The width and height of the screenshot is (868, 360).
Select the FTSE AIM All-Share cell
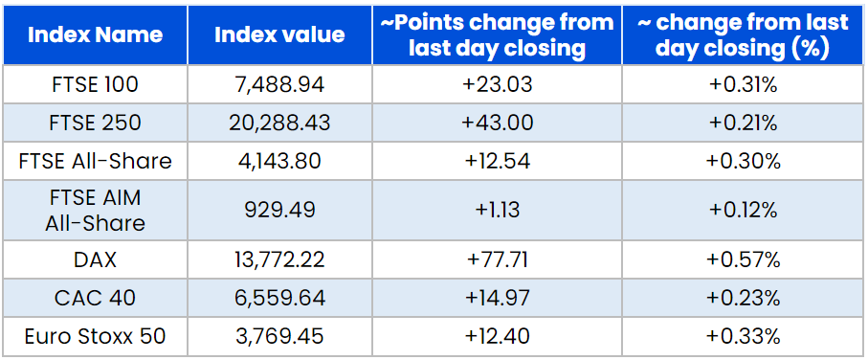95,210
